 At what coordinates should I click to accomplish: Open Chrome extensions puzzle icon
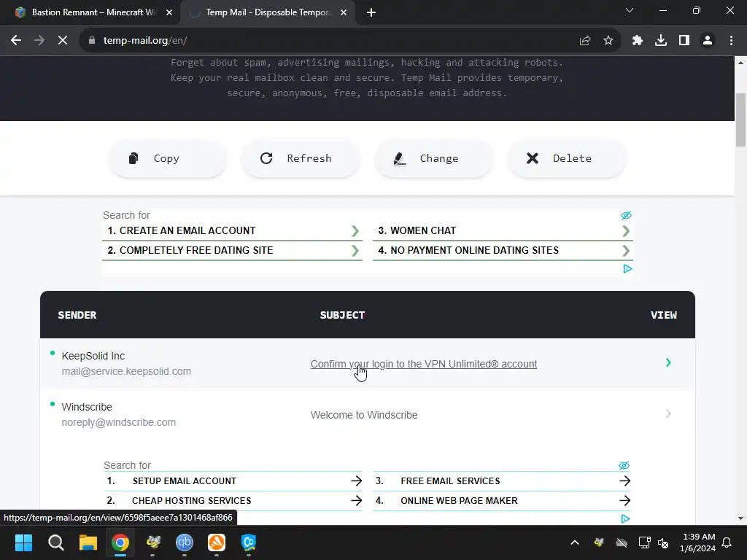[638, 41]
